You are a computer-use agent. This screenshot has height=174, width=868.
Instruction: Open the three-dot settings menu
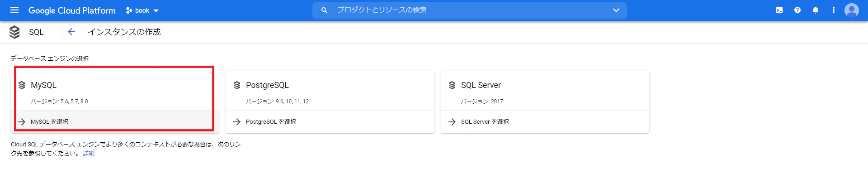[834, 10]
